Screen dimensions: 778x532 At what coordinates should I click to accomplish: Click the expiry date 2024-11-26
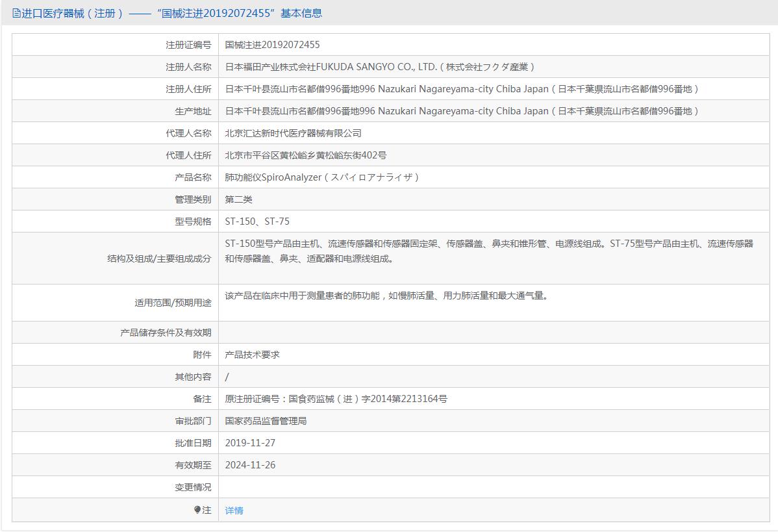point(250,465)
